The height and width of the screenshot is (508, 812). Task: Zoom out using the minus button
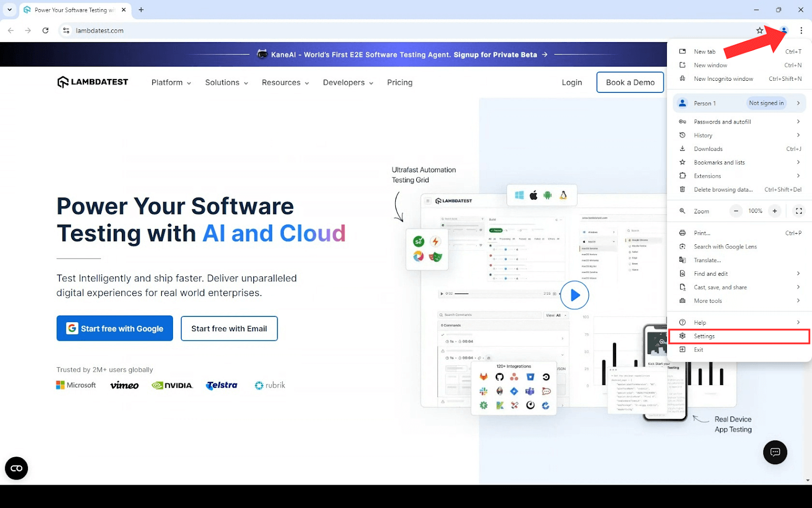coord(736,211)
